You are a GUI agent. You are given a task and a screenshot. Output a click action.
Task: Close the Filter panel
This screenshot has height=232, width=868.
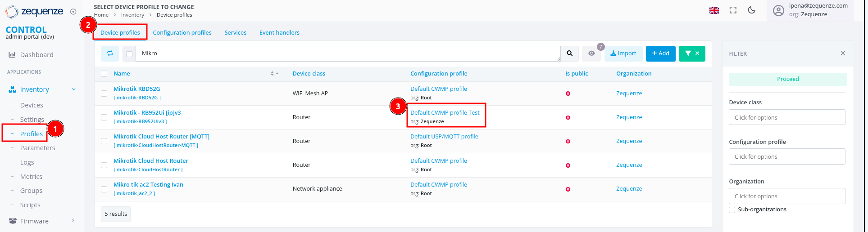coord(843,54)
